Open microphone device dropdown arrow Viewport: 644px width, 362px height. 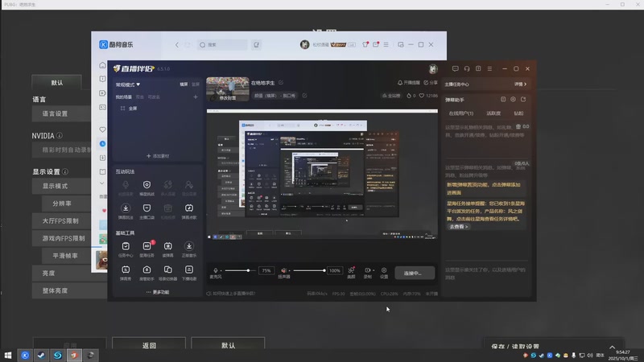click(221, 270)
